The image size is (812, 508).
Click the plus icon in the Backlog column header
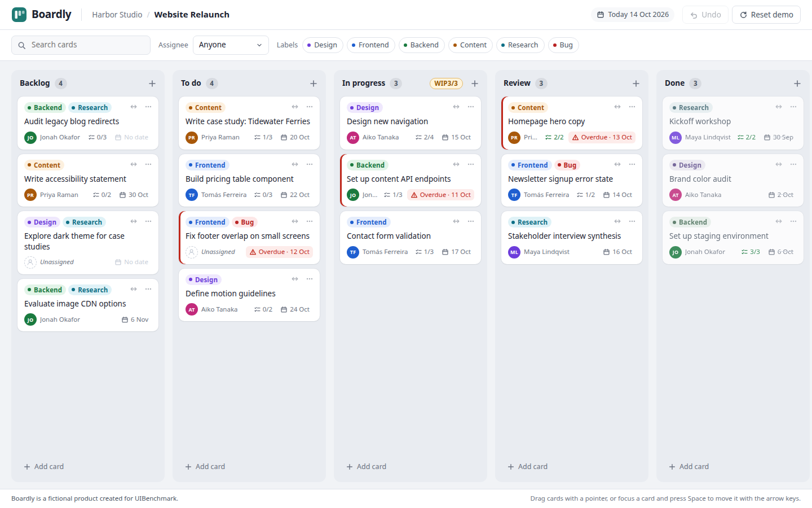[x=152, y=84]
